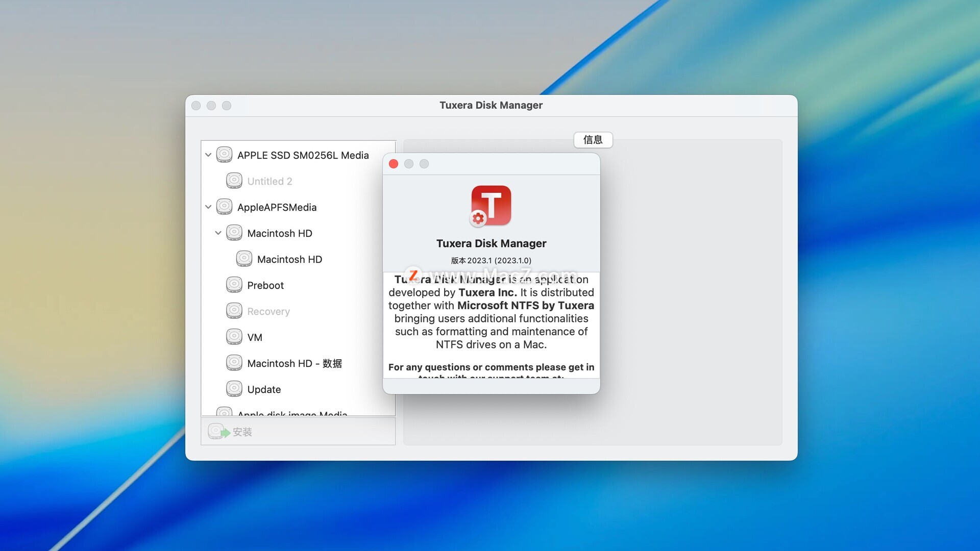Click the Tuxera Inc. bold text

[487, 292]
